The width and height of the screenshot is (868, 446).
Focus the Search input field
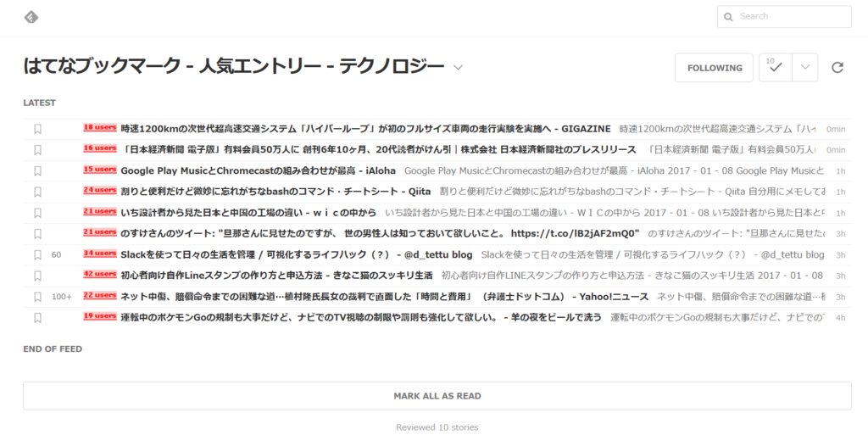coord(784,17)
